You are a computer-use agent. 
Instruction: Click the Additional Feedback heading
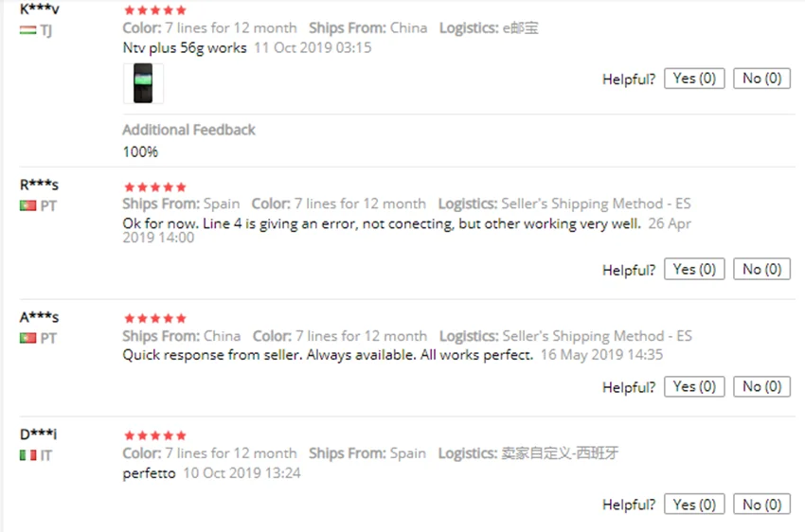[x=188, y=130]
